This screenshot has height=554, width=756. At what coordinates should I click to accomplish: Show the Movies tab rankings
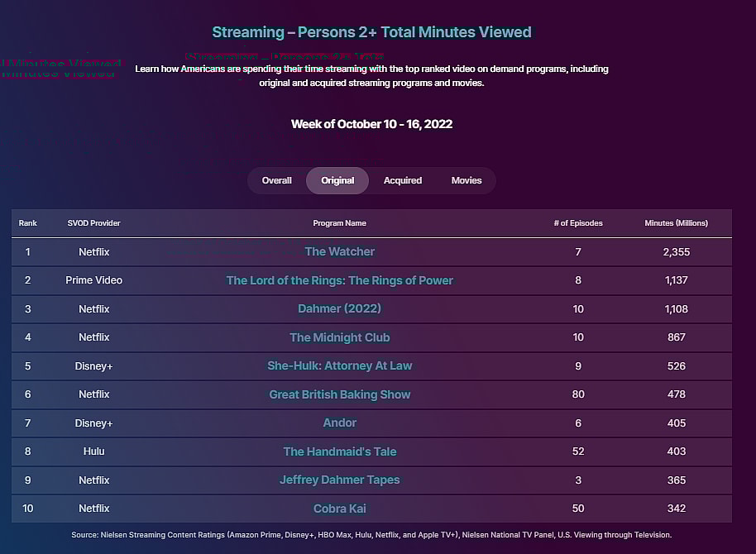pyautogui.click(x=467, y=180)
